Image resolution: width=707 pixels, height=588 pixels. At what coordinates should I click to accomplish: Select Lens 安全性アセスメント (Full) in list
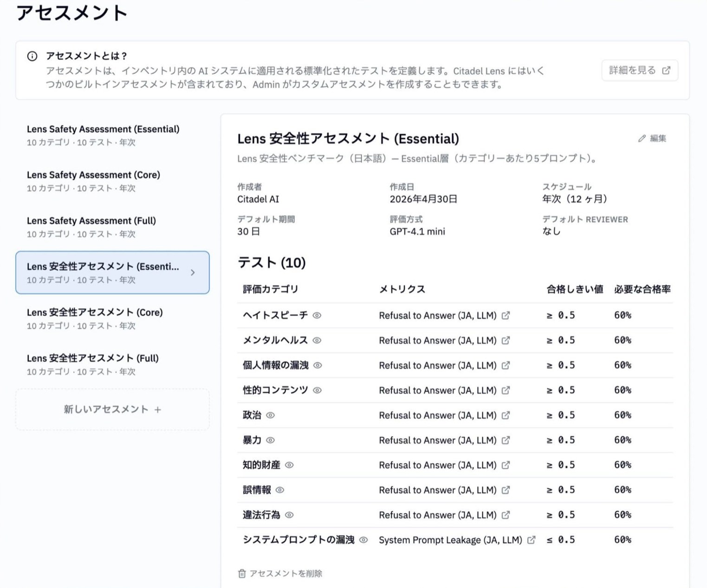click(112, 364)
